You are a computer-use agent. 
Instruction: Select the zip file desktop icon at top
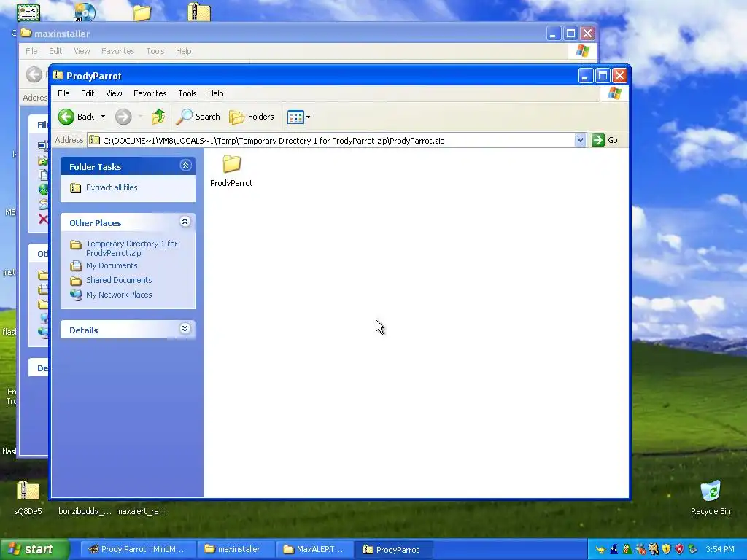[198, 12]
